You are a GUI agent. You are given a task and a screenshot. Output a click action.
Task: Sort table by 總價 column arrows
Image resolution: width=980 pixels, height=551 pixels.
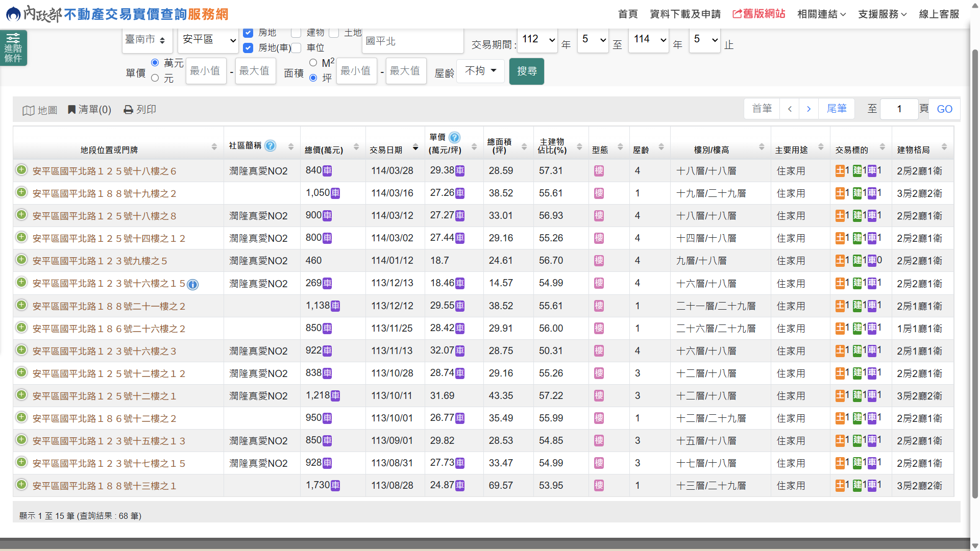tap(356, 147)
